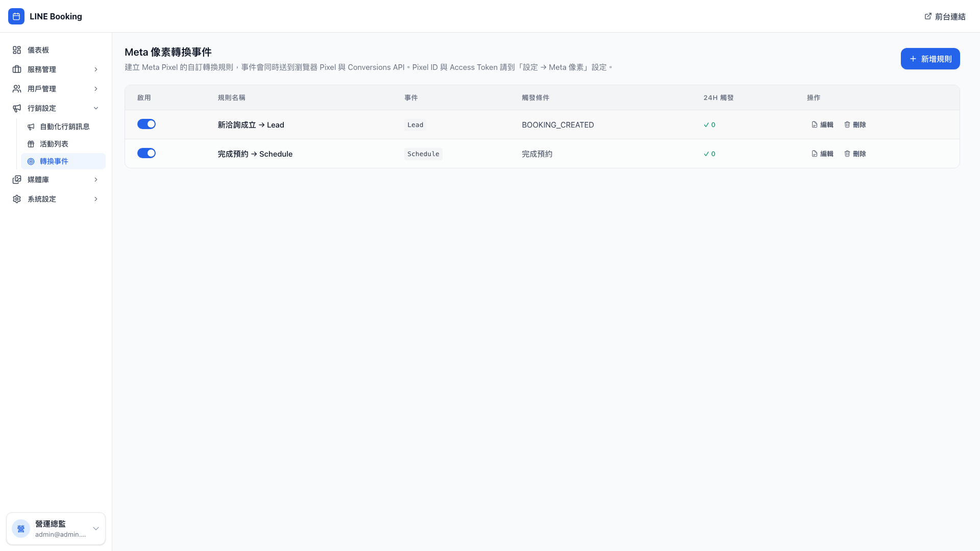
Task: Disable the 新洽詢成立 → Lead rule toggle
Action: (x=146, y=124)
